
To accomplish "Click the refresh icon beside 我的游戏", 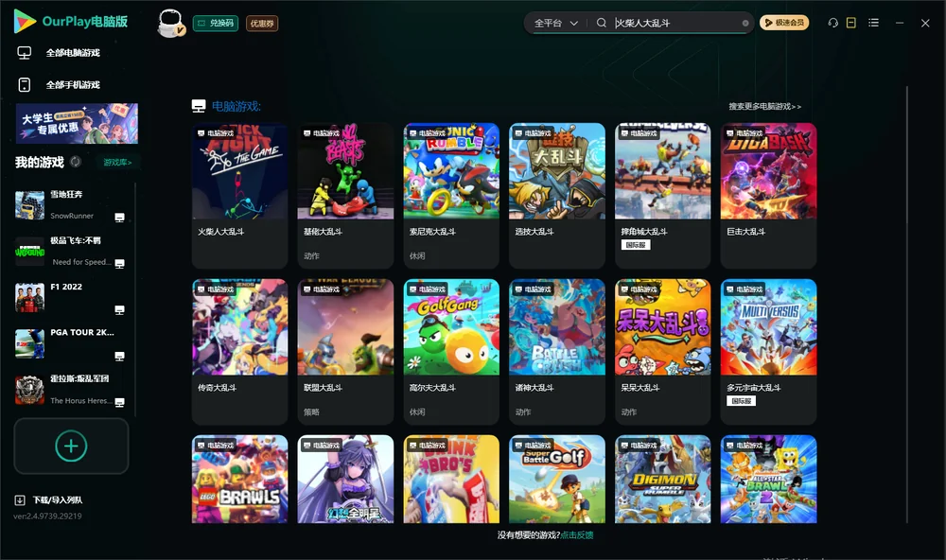I will pos(76,162).
